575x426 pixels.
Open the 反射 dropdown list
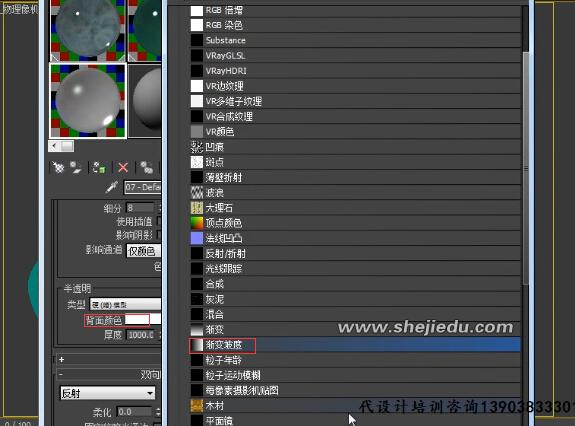pyautogui.click(x=107, y=393)
